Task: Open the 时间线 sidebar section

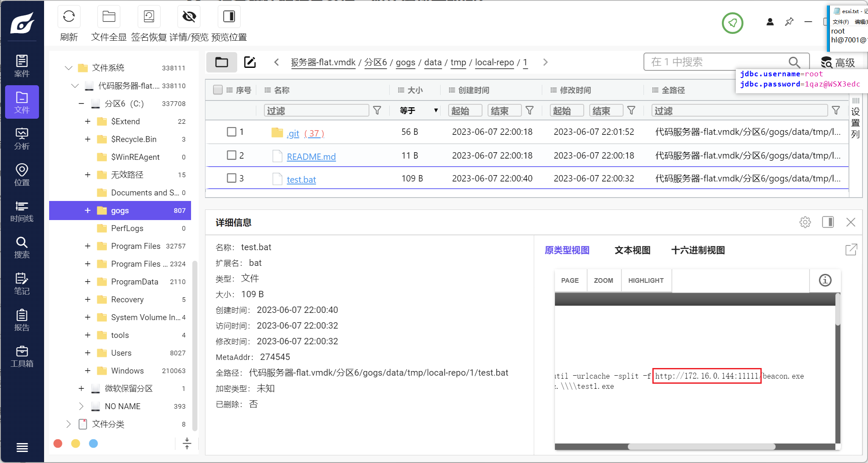Action: (x=22, y=211)
